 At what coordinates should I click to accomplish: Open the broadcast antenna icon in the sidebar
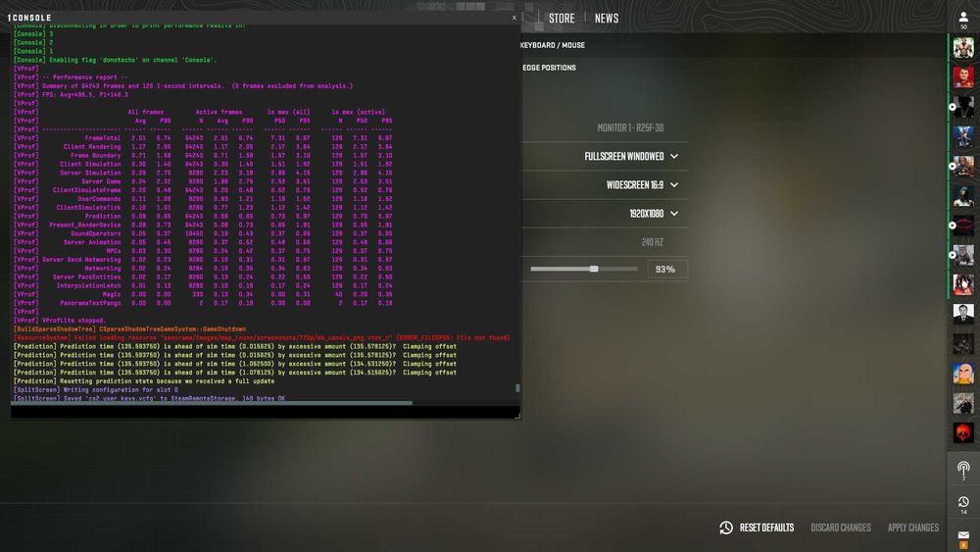tap(963, 470)
